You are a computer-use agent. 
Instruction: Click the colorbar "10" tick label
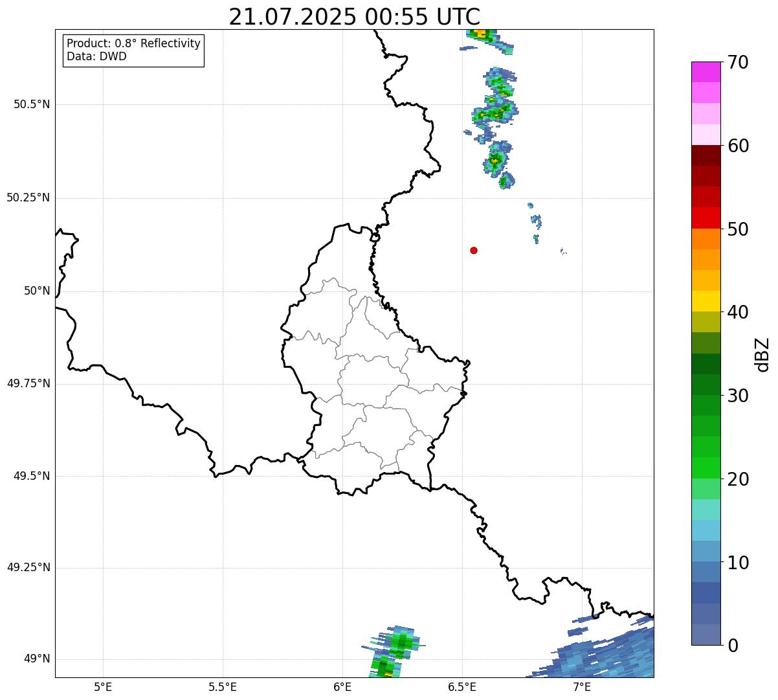click(x=738, y=563)
